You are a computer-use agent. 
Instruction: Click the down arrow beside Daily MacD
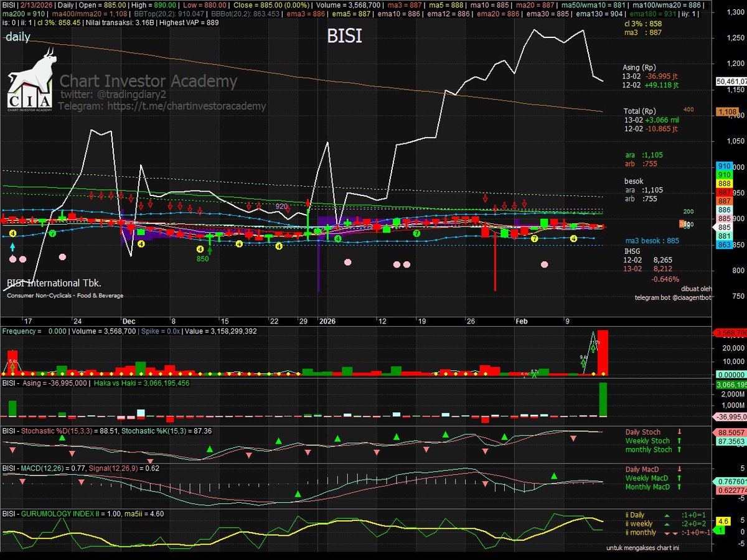pos(679,469)
